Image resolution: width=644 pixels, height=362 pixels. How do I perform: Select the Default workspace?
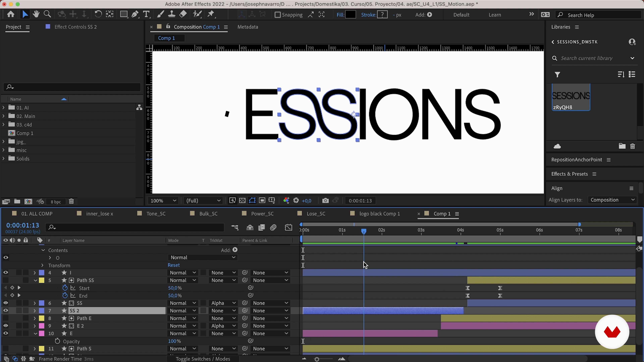coord(461,15)
